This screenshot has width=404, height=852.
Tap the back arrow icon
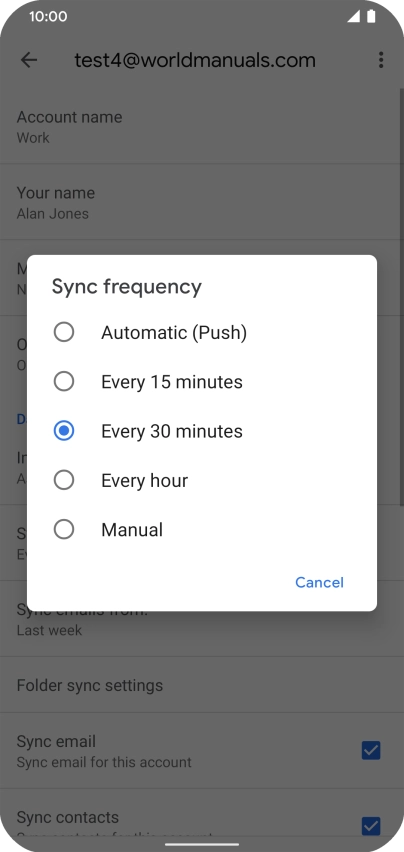[x=29, y=60]
